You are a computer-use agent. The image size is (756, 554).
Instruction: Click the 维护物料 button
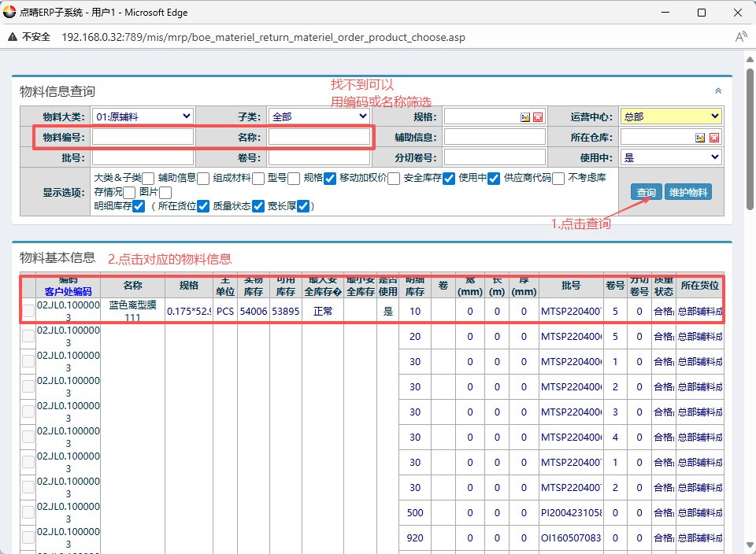pos(688,192)
